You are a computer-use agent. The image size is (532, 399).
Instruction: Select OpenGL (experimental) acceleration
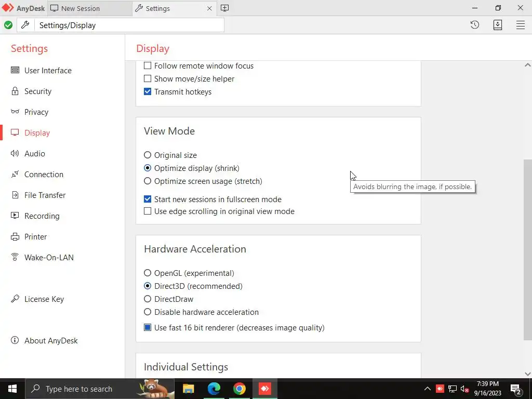coord(148,273)
